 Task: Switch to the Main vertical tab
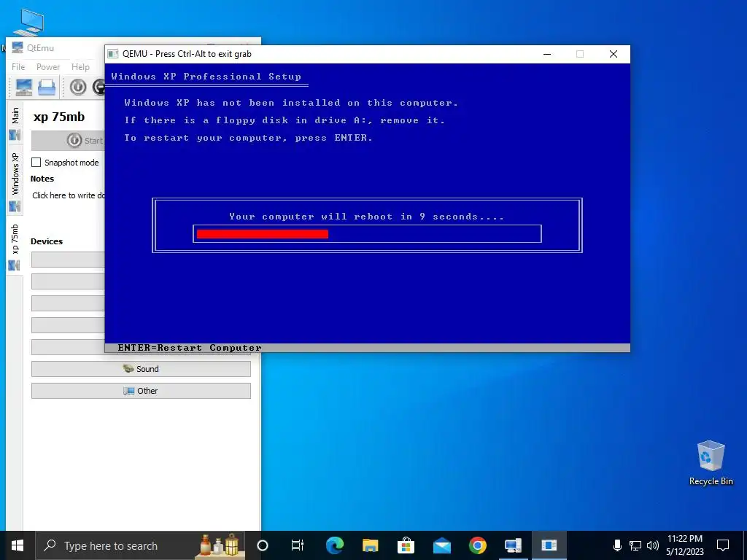click(x=15, y=122)
